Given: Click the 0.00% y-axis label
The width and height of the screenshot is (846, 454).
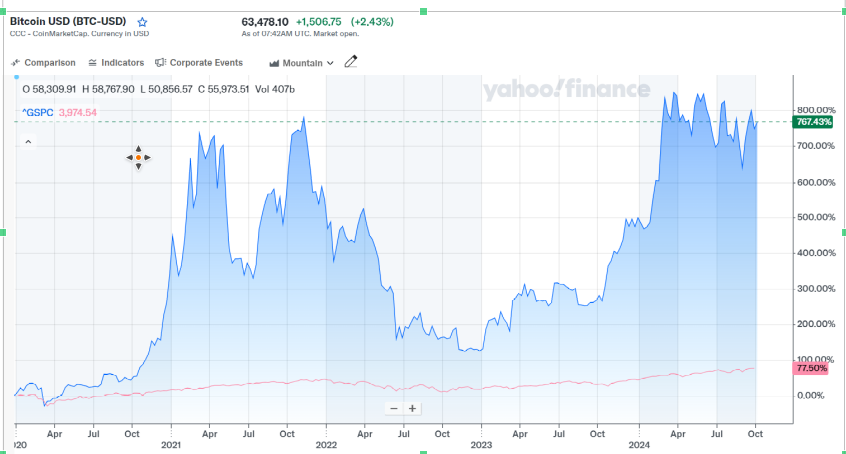Looking at the screenshot, I should coord(810,396).
